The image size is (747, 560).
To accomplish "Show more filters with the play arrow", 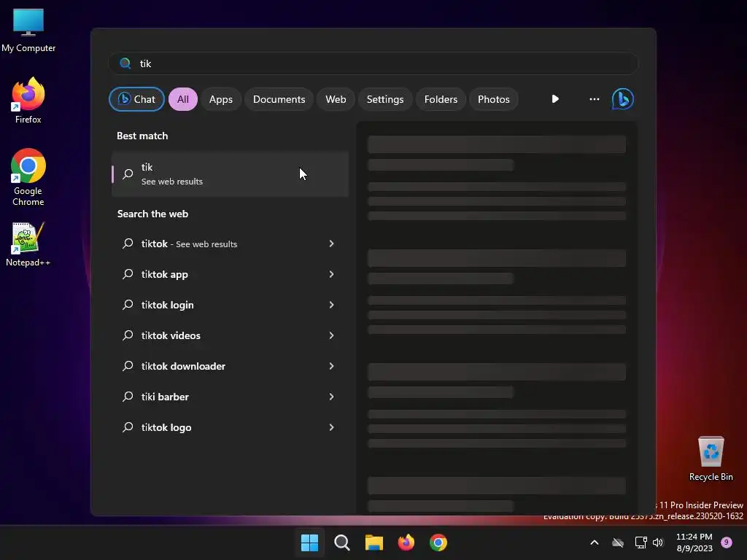I will click(x=555, y=99).
